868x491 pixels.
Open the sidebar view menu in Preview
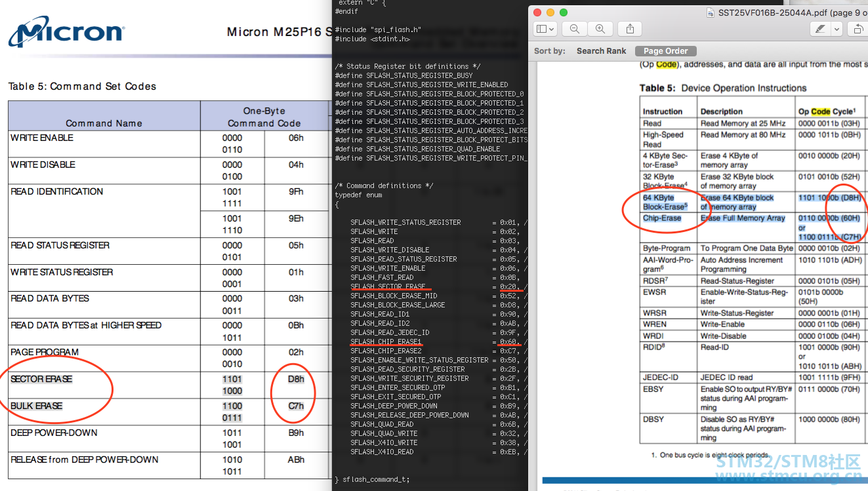tap(546, 29)
